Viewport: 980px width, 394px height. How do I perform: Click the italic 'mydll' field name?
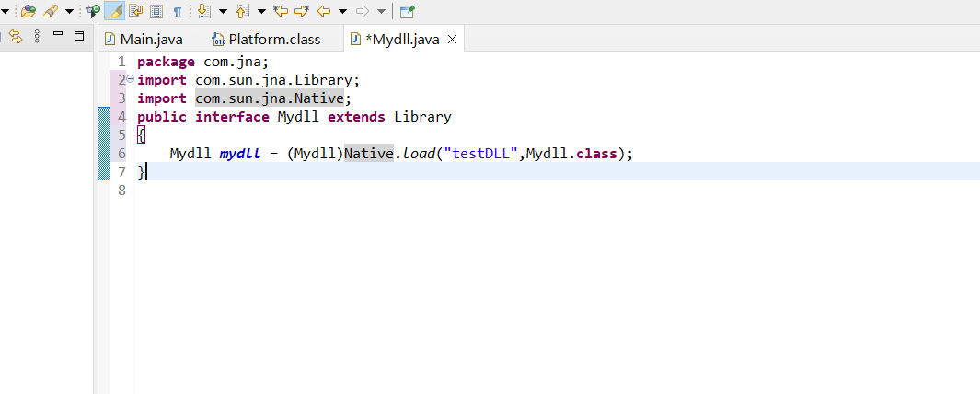point(240,154)
